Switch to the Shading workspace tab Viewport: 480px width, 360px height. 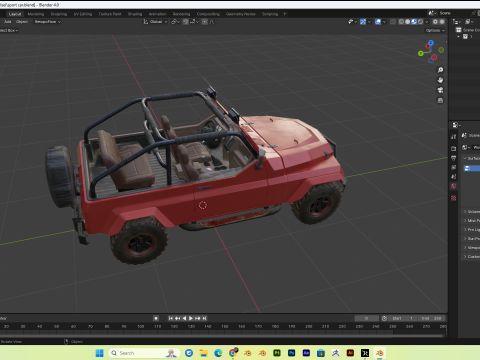(x=135, y=14)
